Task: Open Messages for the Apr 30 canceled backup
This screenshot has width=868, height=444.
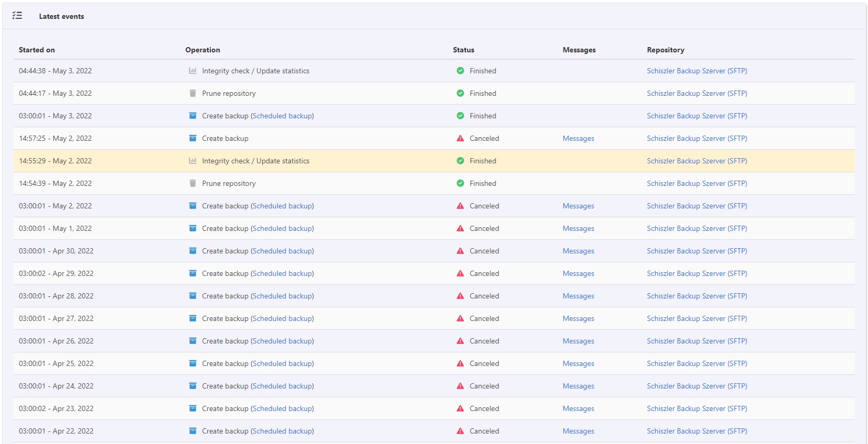Action: tap(578, 251)
